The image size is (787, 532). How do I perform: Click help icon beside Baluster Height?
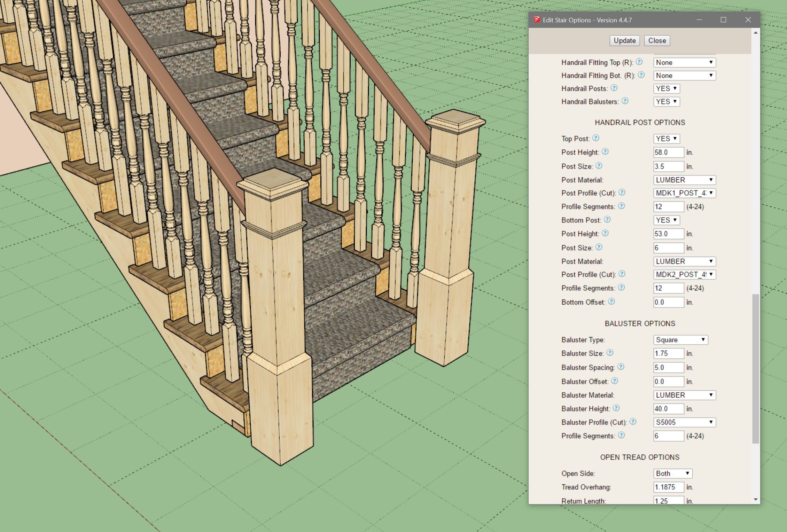click(616, 408)
